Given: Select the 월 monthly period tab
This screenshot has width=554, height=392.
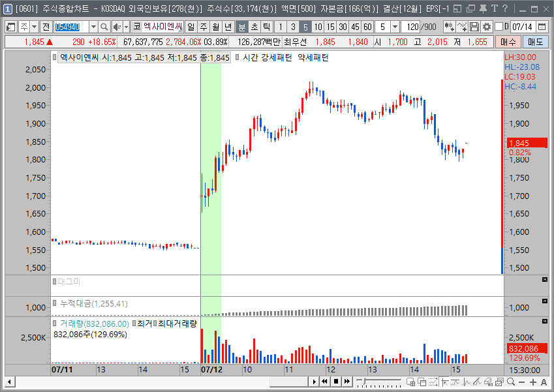Looking at the screenshot, I should click(216, 27).
